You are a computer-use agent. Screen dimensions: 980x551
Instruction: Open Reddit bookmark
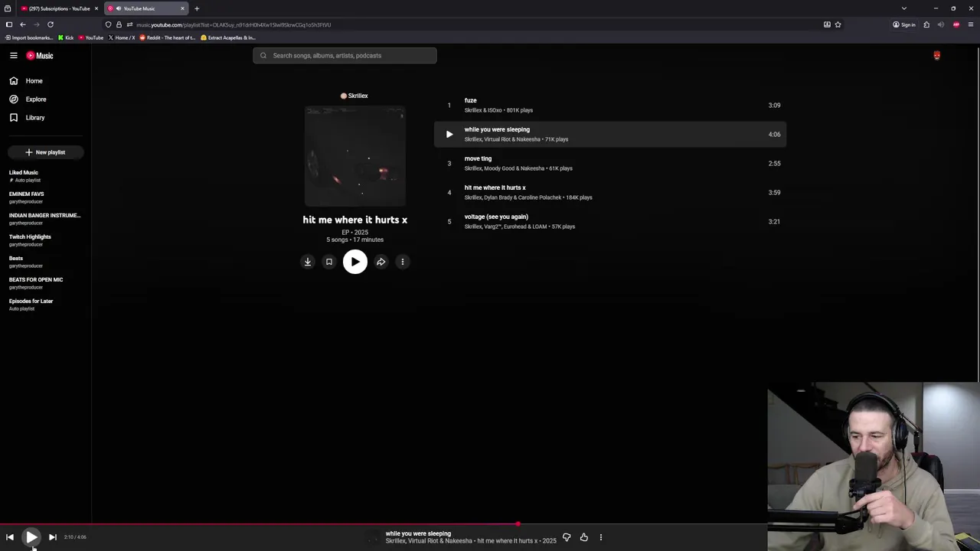[x=168, y=37]
